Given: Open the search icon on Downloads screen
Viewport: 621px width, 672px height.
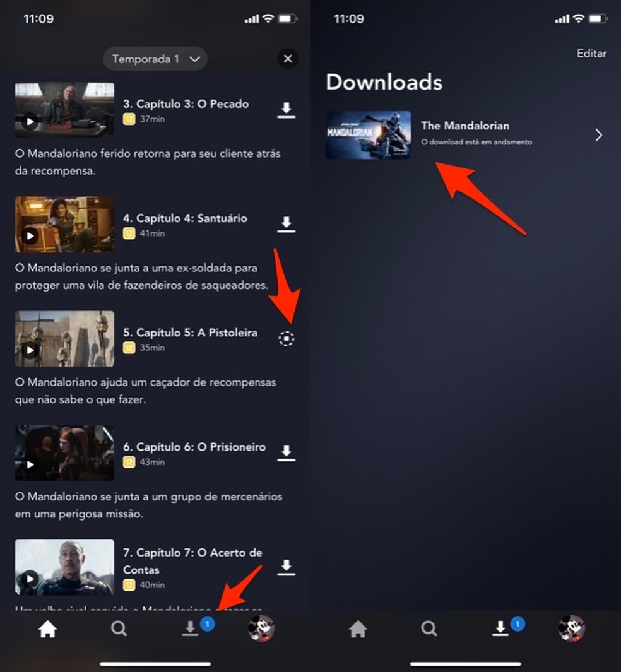Looking at the screenshot, I should tap(429, 628).
